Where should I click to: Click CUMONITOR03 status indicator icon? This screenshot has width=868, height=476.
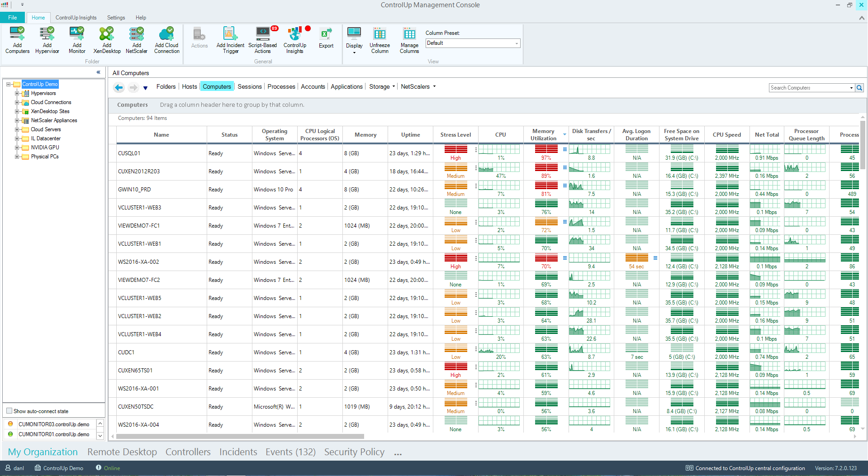10,424
